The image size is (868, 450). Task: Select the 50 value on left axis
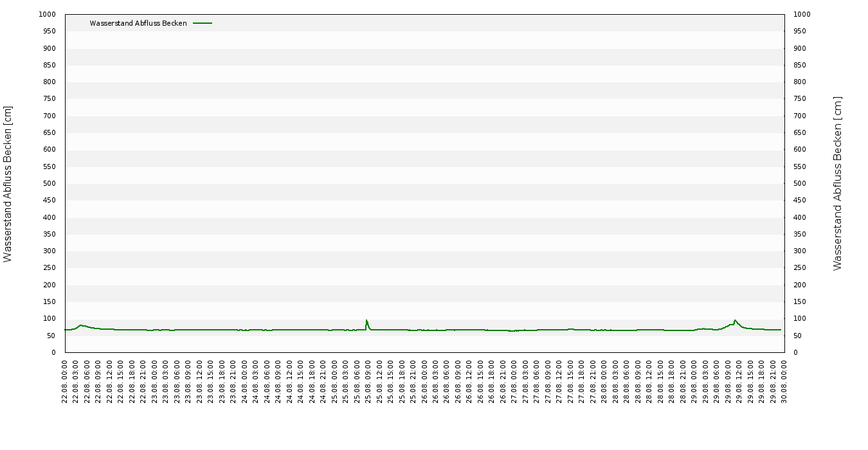click(51, 336)
